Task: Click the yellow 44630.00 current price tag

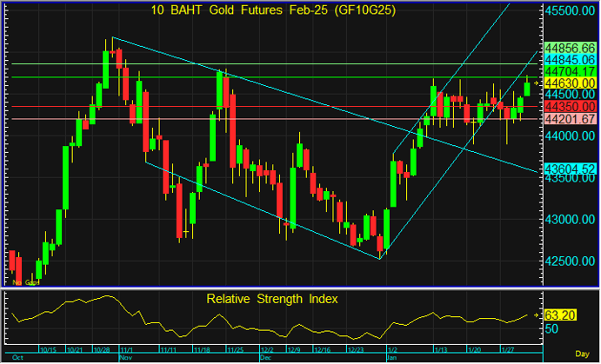Action: (x=570, y=83)
